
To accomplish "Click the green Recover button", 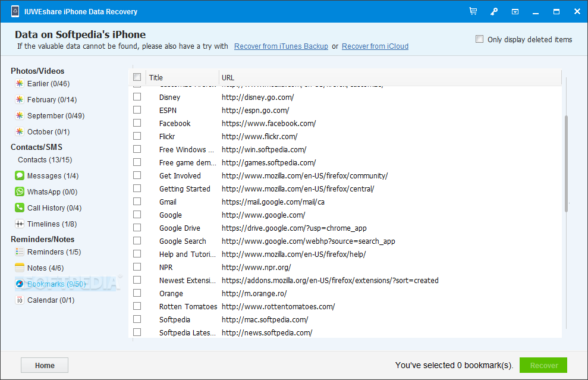I will point(543,365).
